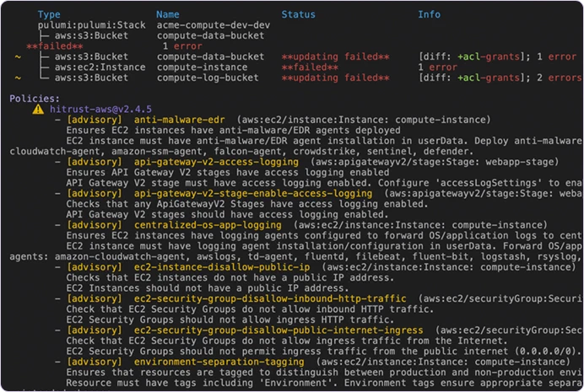Click 'Ensures EC2 instances have anti-malware/EDR agents deployed'
Image resolution: width=584 pixels, height=392 pixels.
coord(233,131)
